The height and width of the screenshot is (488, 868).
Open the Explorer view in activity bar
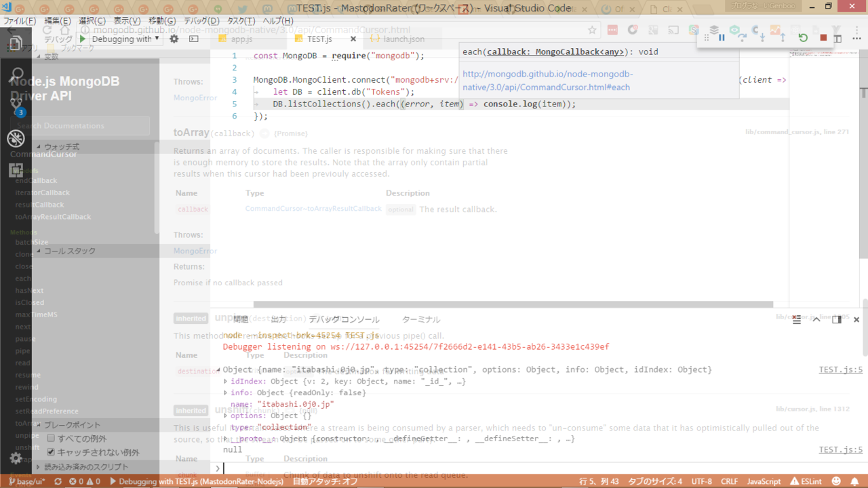[16, 44]
